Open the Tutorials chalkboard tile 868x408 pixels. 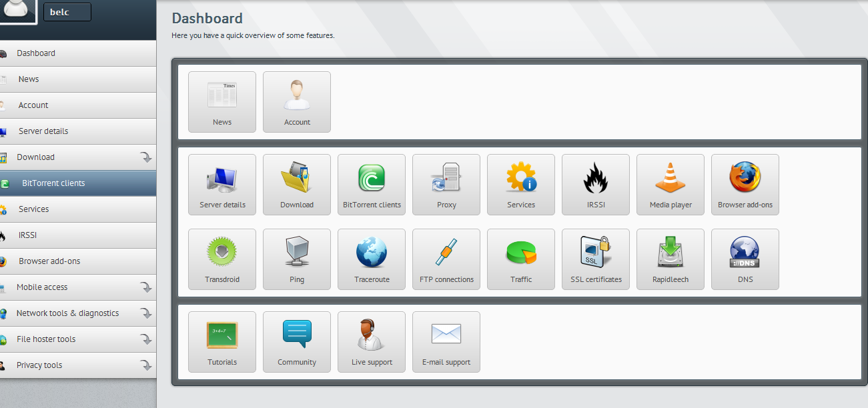tap(222, 342)
